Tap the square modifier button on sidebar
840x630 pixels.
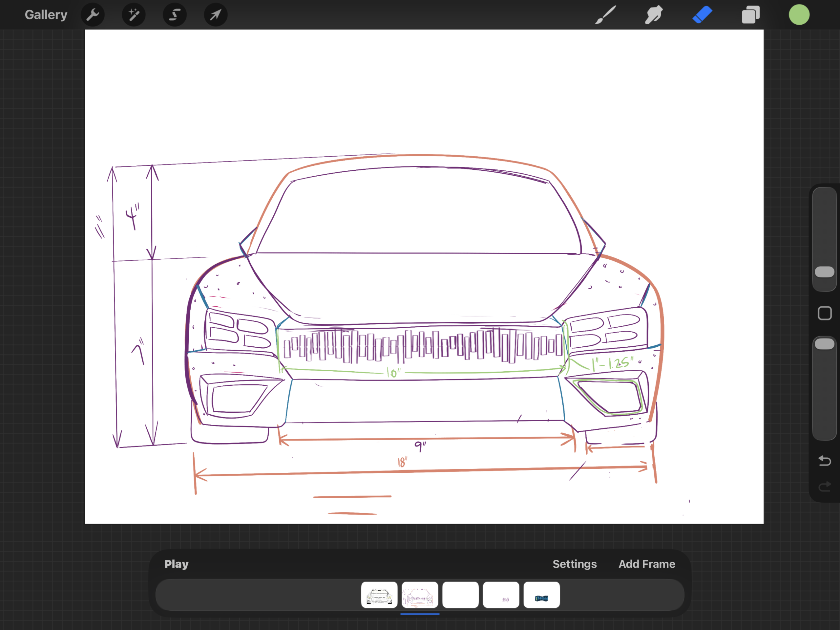(x=825, y=314)
